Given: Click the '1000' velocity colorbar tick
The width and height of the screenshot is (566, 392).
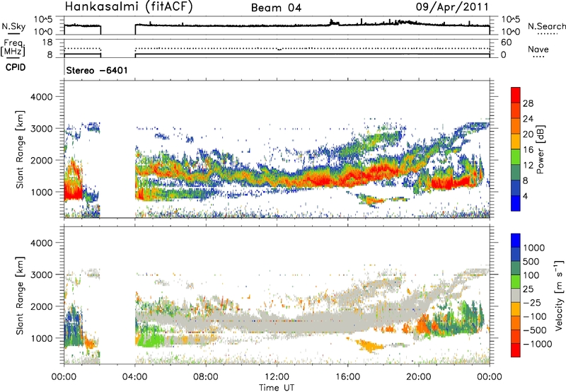Looking at the screenshot, I should (533, 248).
